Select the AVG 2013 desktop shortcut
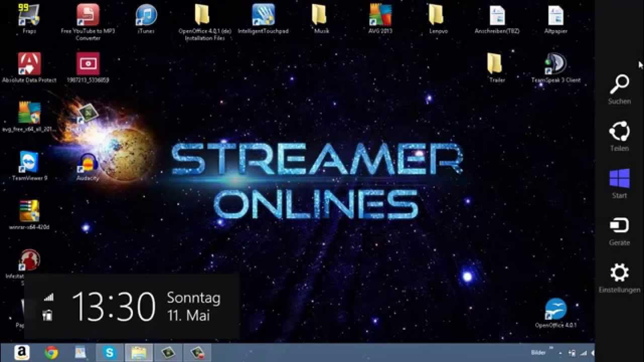Image resolution: width=644 pixels, height=362 pixels. 380,18
